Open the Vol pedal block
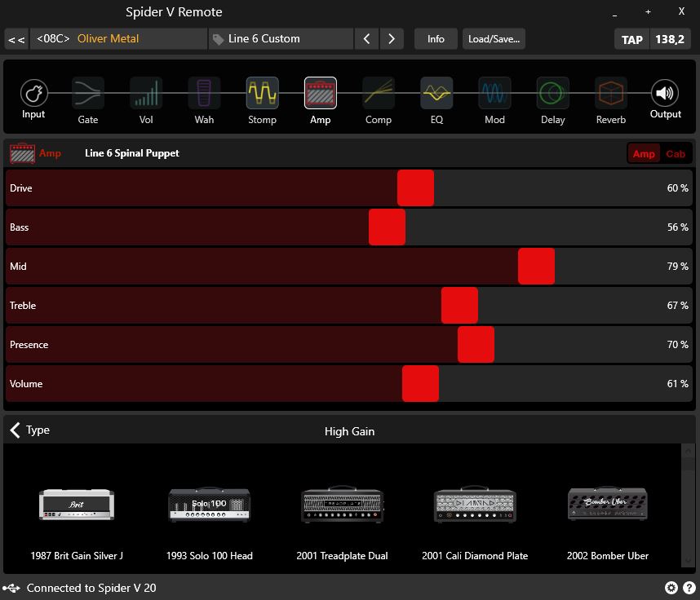 [x=146, y=93]
